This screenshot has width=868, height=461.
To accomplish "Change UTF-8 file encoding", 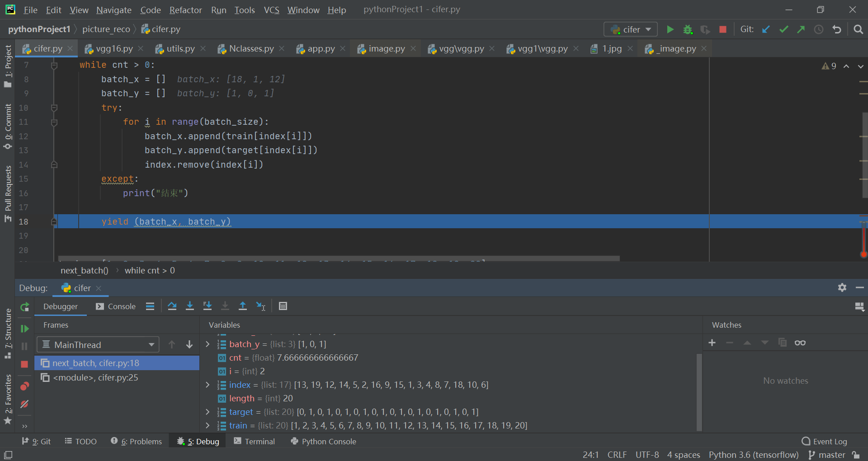I will click(x=647, y=455).
